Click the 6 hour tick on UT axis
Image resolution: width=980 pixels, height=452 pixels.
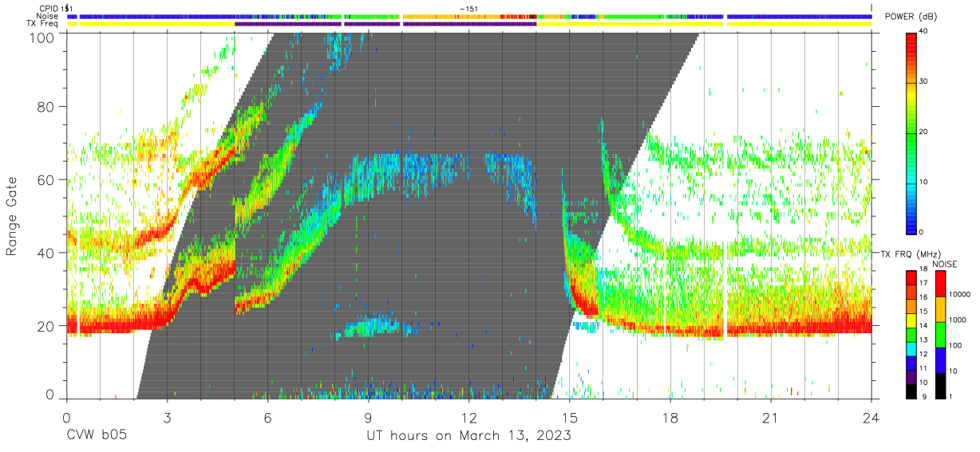coord(267,417)
